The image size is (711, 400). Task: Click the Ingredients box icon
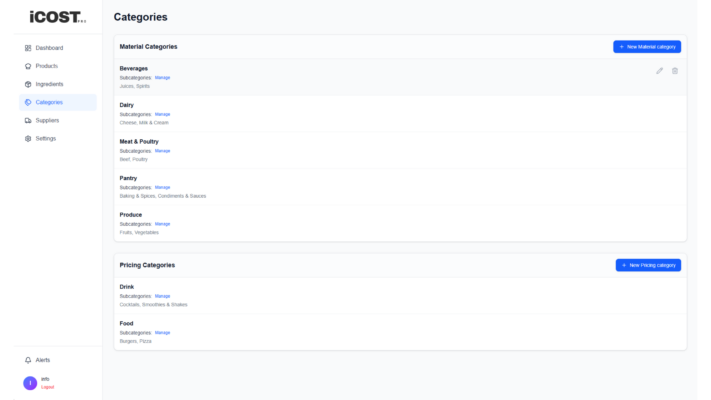(28, 84)
